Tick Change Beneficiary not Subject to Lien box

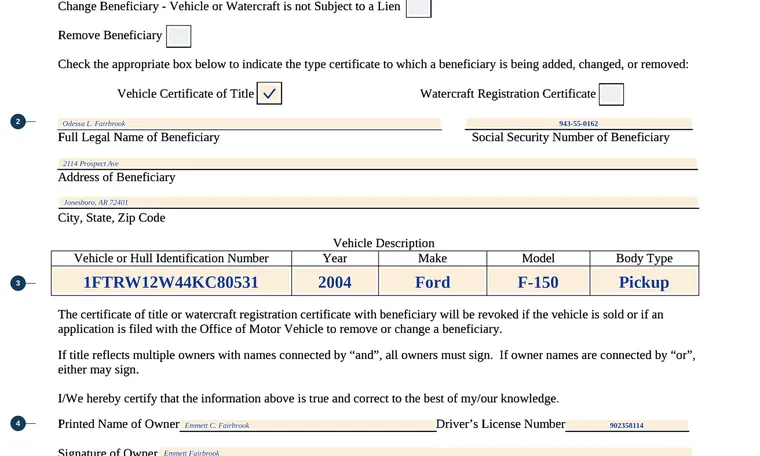click(418, 8)
